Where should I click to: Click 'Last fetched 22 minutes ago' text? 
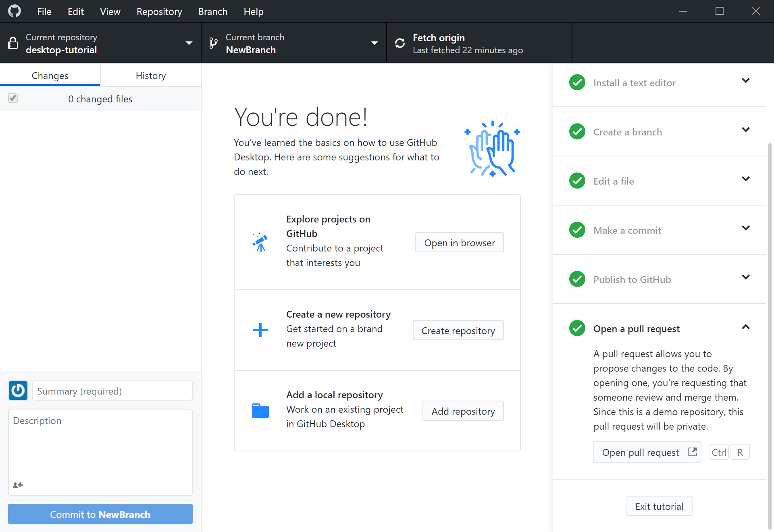click(468, 50)
